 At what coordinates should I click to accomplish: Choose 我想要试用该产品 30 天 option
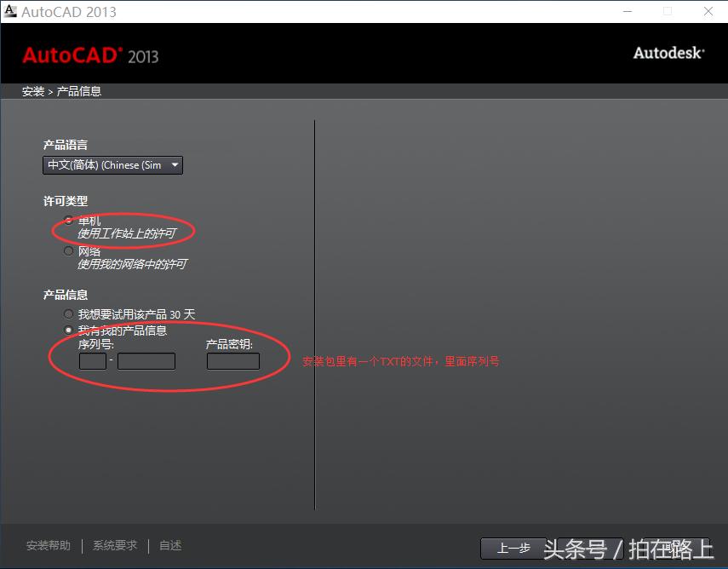pyautogui.click(x=68, y=313)
